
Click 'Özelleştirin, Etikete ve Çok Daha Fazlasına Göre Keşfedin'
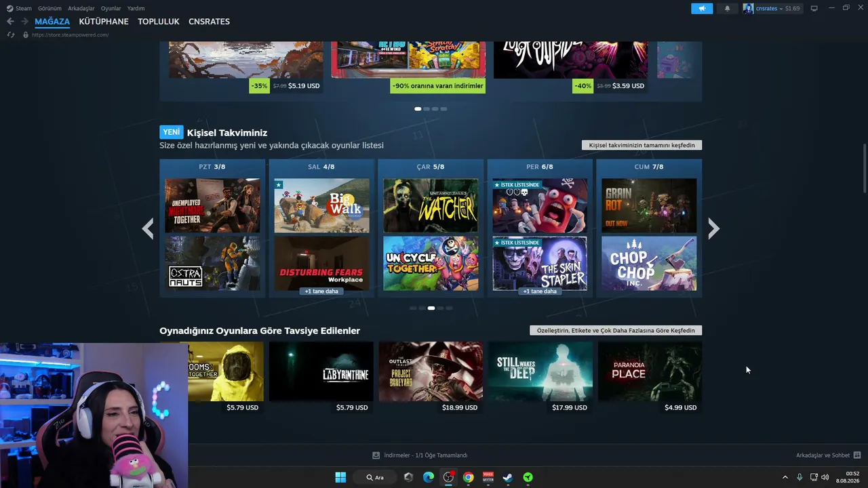(x=616, y=330)
